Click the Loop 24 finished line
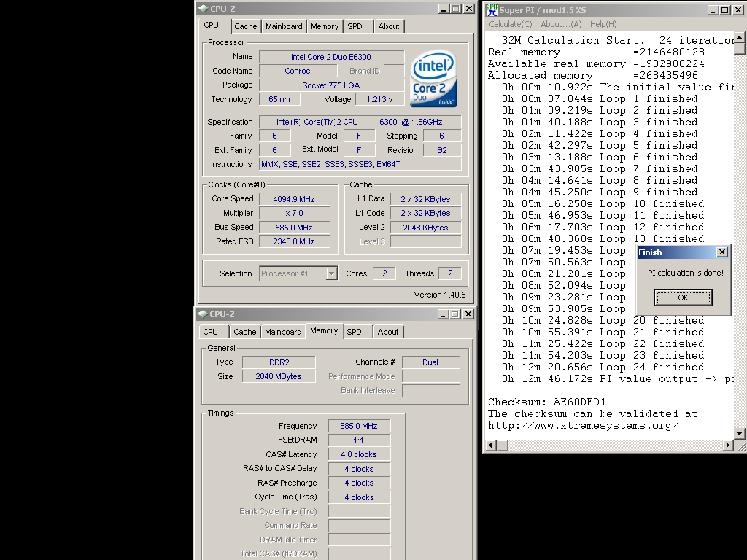Viewport: 747px width, 560px height. (x=603, y=367)
